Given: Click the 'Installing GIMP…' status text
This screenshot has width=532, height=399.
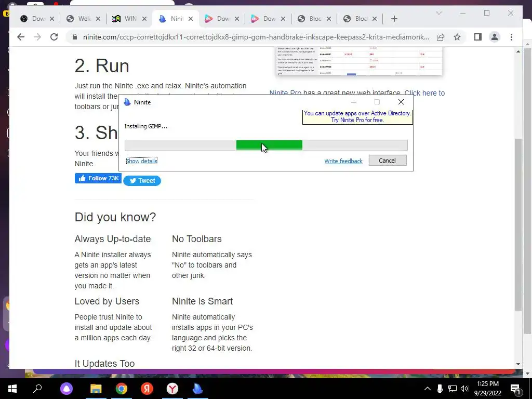Looking at the screenshot, I should [145, 126].
